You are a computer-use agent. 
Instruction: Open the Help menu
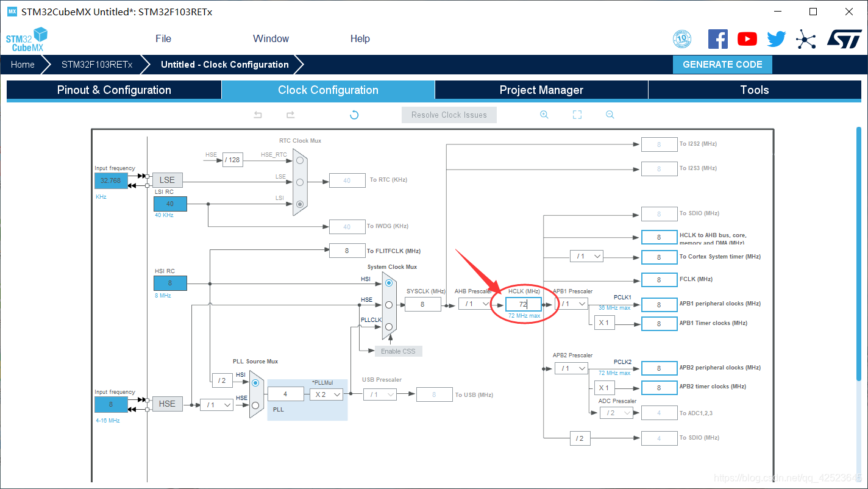[360, 38]
